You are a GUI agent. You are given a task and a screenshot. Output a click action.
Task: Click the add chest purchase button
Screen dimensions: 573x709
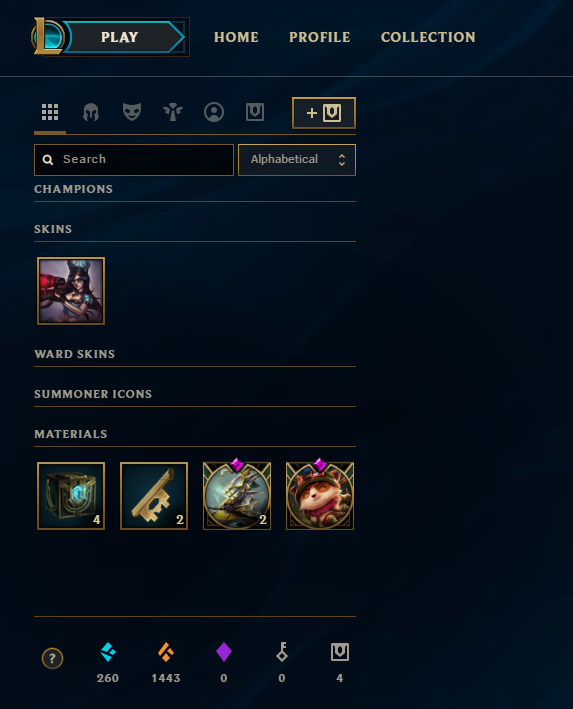click(324, 113)
